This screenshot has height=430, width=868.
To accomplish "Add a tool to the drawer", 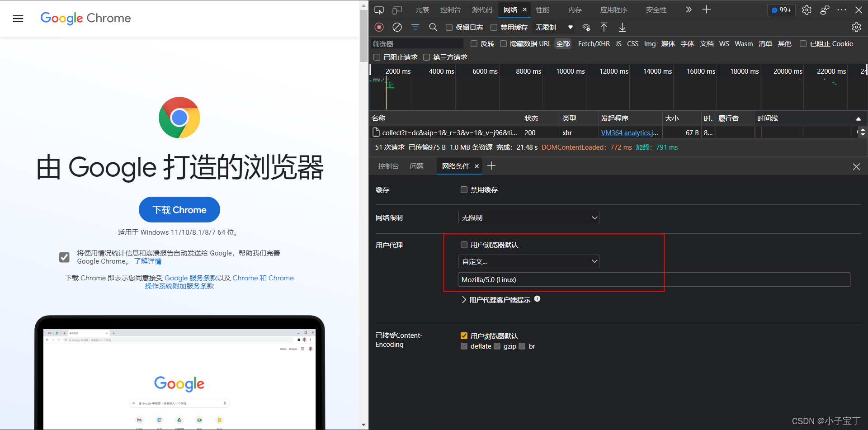I will coord(491,166).
